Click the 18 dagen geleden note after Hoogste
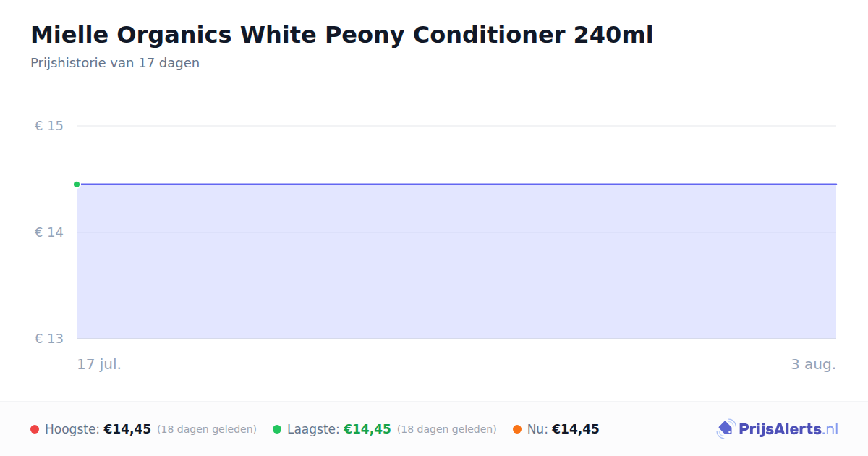The image size is (868, 456). 207,429
